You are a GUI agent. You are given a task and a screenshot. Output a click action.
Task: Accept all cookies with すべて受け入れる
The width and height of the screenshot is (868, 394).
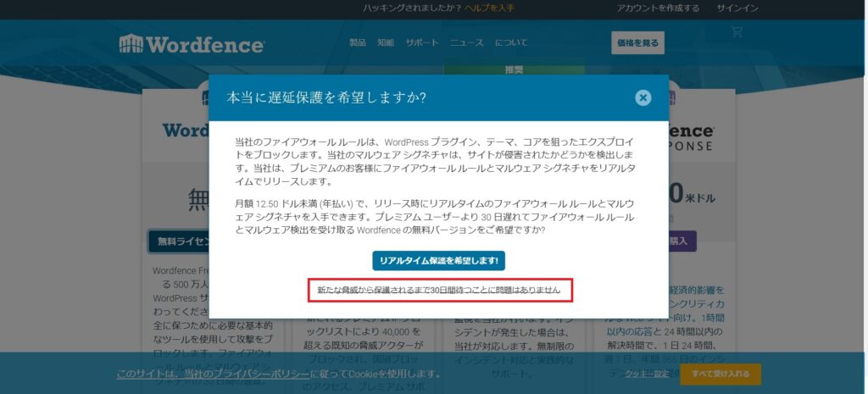(x=721, y=374)
